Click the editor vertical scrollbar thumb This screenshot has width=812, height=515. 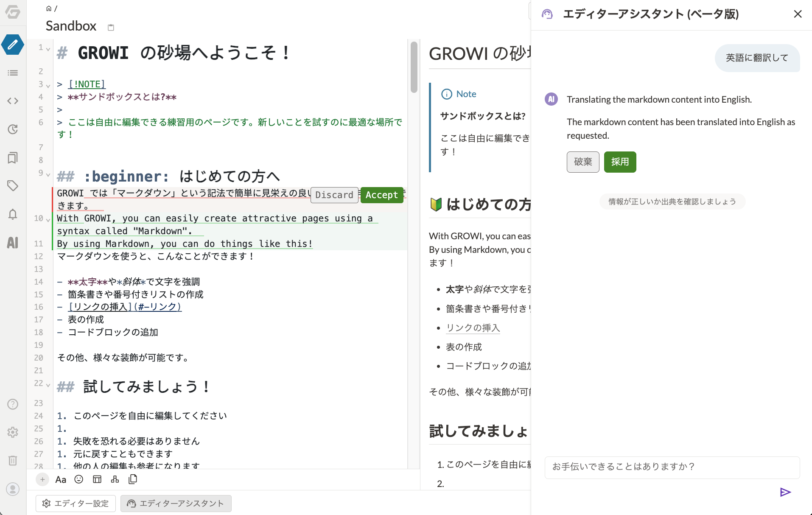coord(414,67)
